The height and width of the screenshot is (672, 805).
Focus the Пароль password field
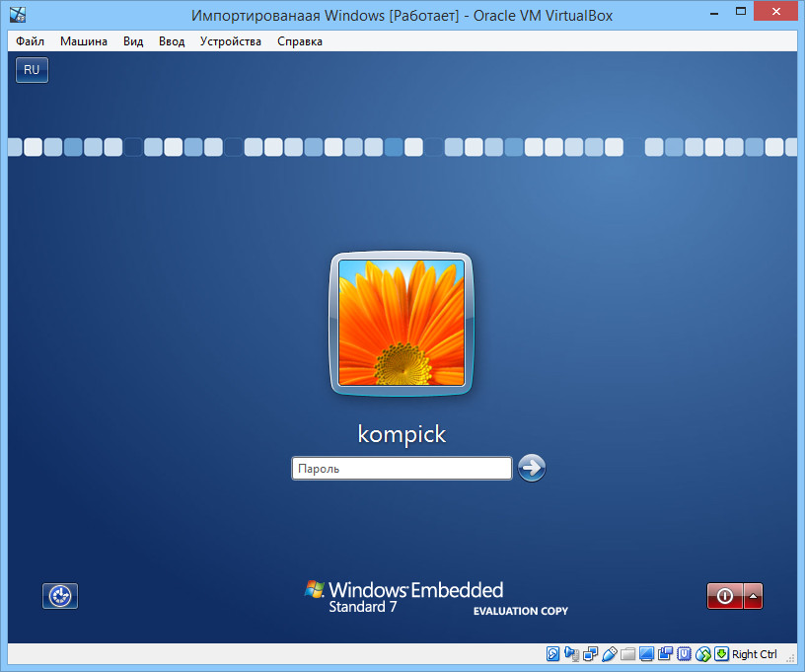point(402,468)
